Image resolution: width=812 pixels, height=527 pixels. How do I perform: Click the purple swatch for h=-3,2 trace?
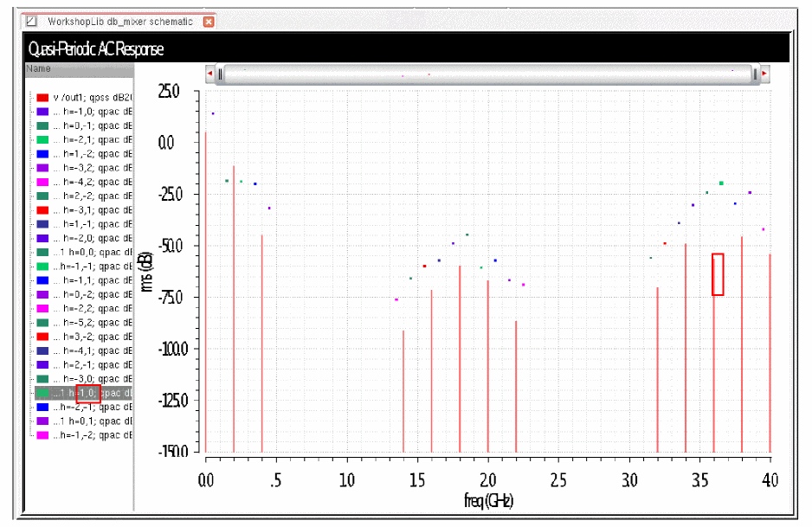pyautogui.click(x=42, y=168)
